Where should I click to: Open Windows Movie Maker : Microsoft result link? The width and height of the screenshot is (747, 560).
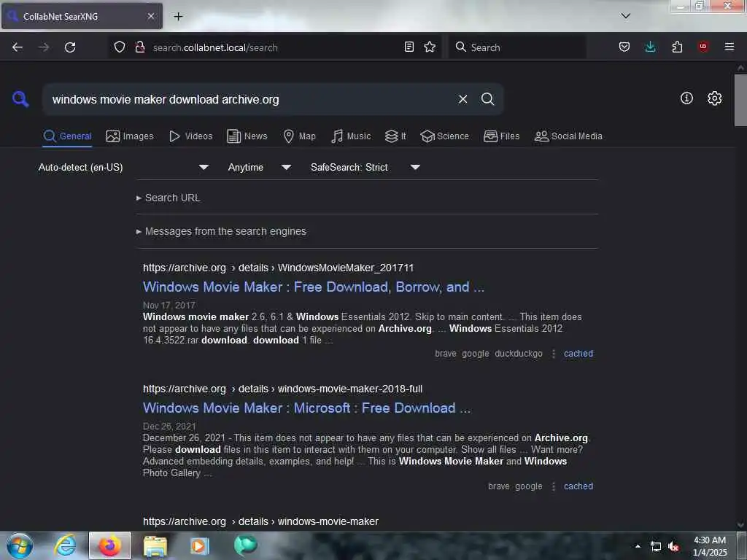307,408
